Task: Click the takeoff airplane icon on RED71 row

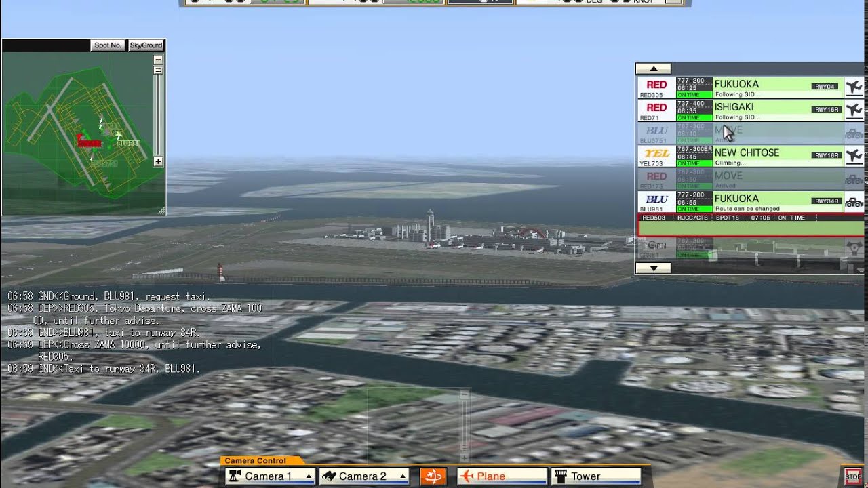Action: (854, 110)
